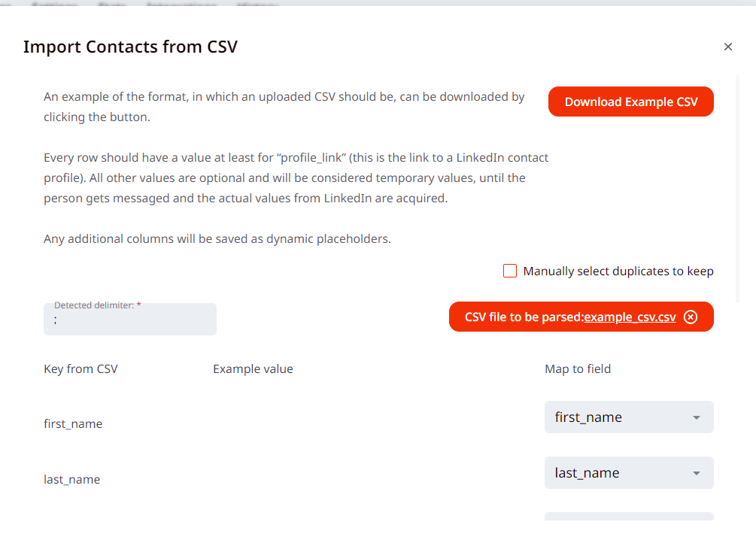This screenshot has height=546, width=756.
Task: Click the last_name dropdown arrow
Action: 697,473
